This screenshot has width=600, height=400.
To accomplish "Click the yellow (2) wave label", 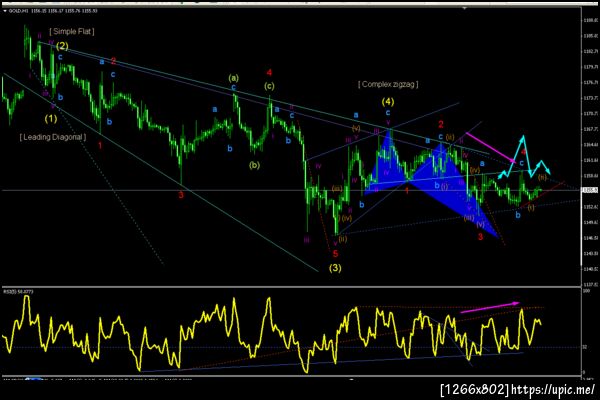I will (x=62, y=46).
